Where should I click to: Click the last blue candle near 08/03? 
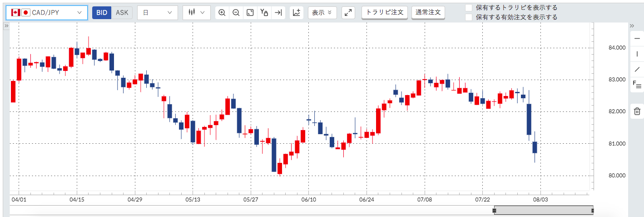click(x=535, y=147)
